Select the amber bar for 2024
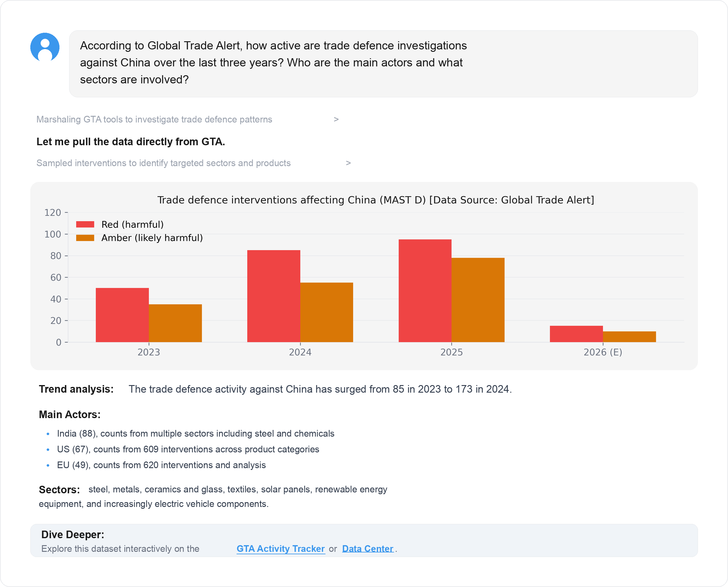This screenshot has height=587, width=728. (326, 312)
